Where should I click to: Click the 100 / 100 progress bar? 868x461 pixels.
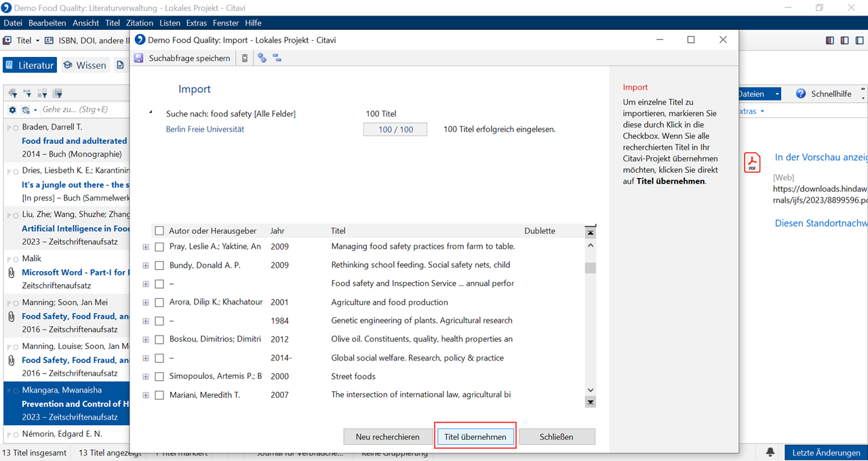395,129
